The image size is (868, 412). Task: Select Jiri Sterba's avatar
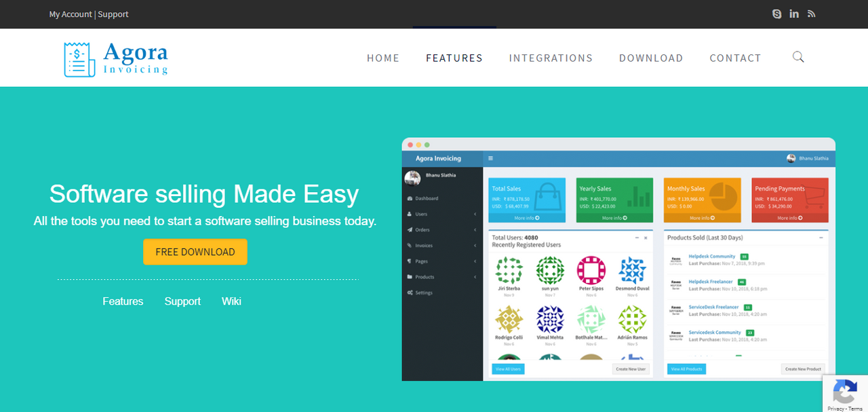click(509, 270)
